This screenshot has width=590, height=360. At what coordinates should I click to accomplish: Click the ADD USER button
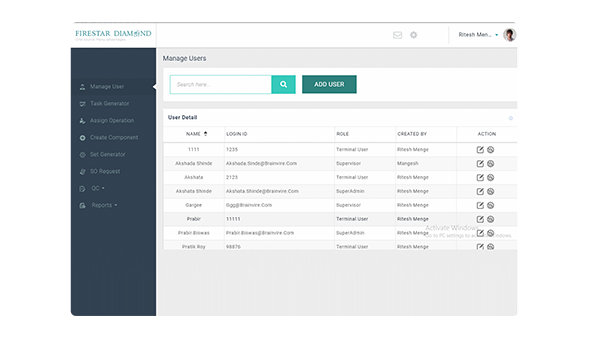tap(329, 84)
